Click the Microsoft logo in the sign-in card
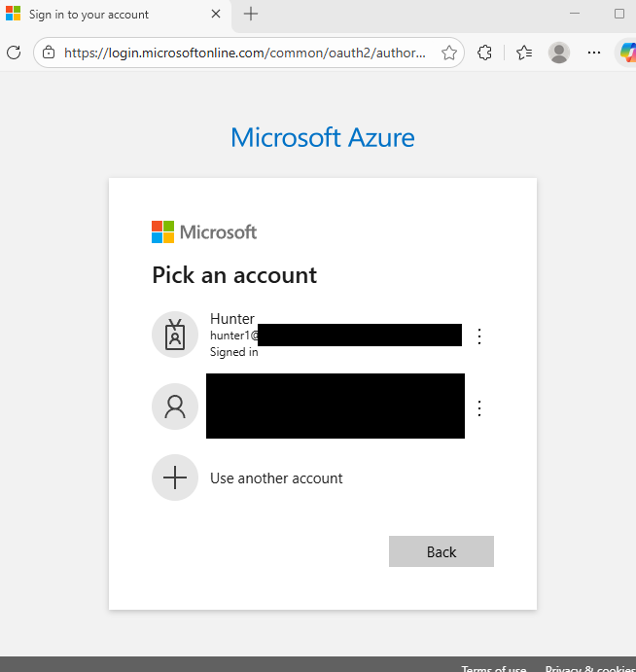Screen dimensions: 636x672 tap(204, 231)
